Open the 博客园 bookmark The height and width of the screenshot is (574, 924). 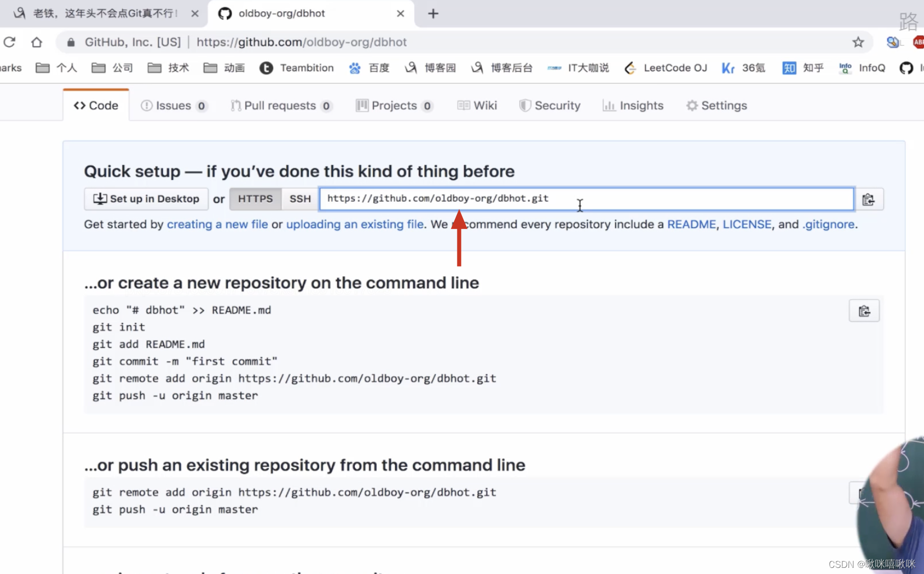pyautogui.click(x=430, y=68)
